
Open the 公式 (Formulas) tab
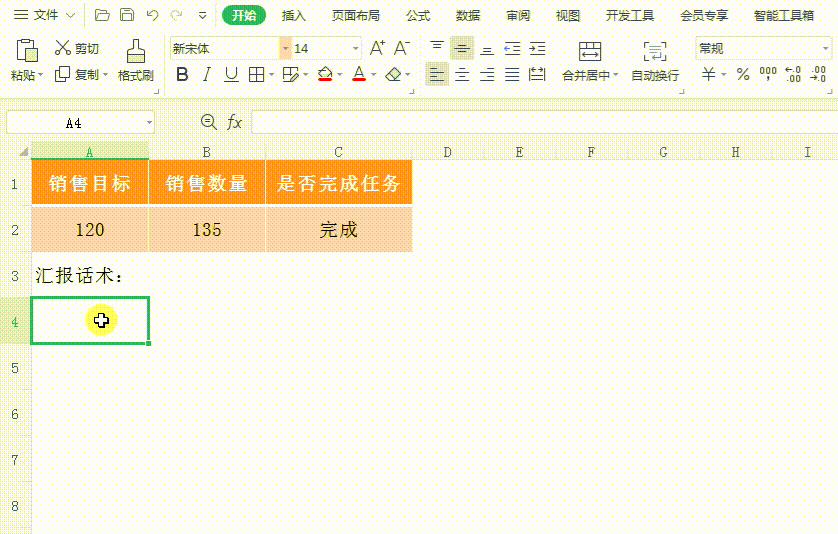[418, 15]
